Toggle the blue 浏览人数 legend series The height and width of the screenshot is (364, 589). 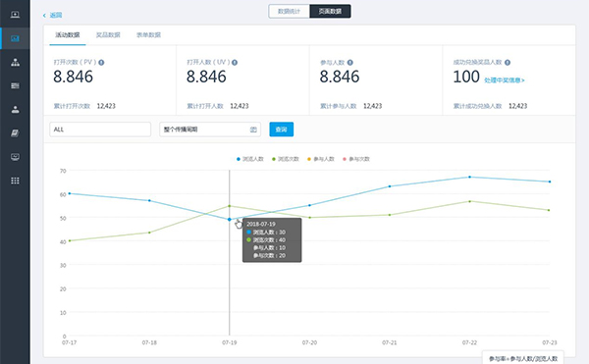point(250,159)
